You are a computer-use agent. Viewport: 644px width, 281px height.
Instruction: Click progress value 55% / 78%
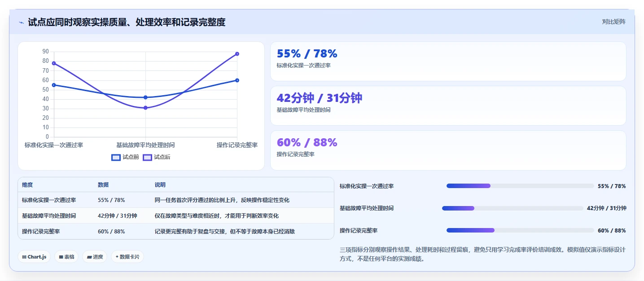pyautogui.click(x=612, y=186)
